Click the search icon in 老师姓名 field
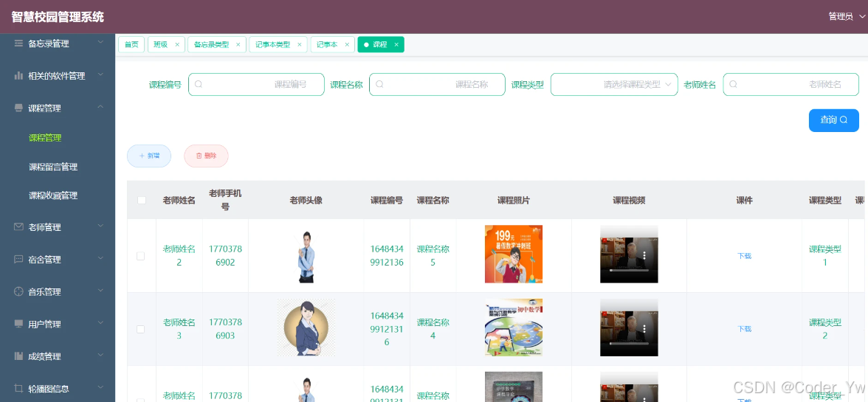The width and height of the screenshot is (868, 402). pyautogui.click(x=734, y=85)
